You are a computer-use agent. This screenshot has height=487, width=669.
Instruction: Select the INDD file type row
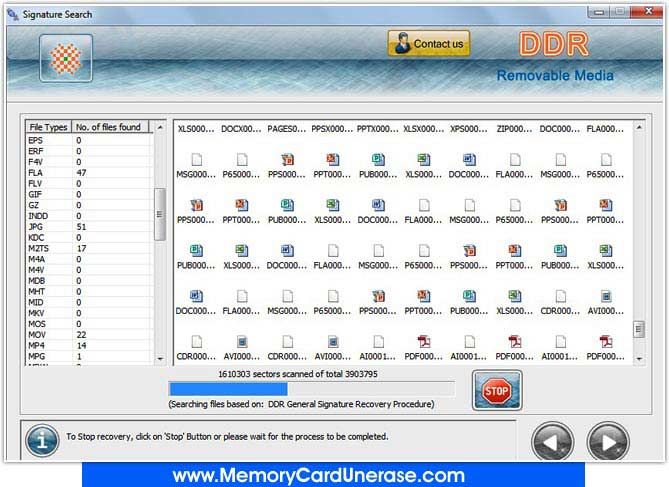(x=89, y=216)
